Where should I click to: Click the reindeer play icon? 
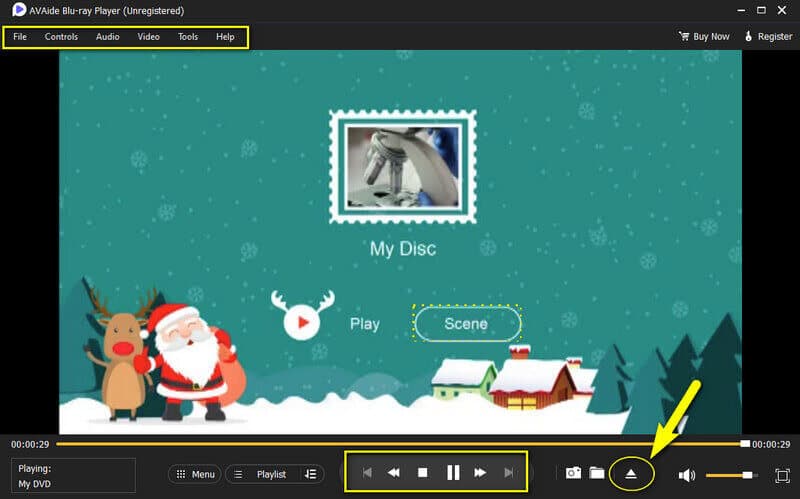(x=302, y=315)
